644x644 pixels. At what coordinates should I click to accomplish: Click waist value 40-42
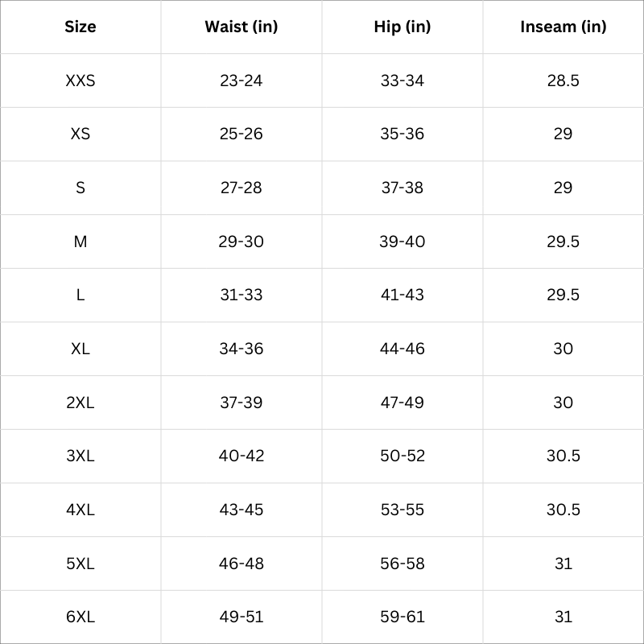(242, 456)
